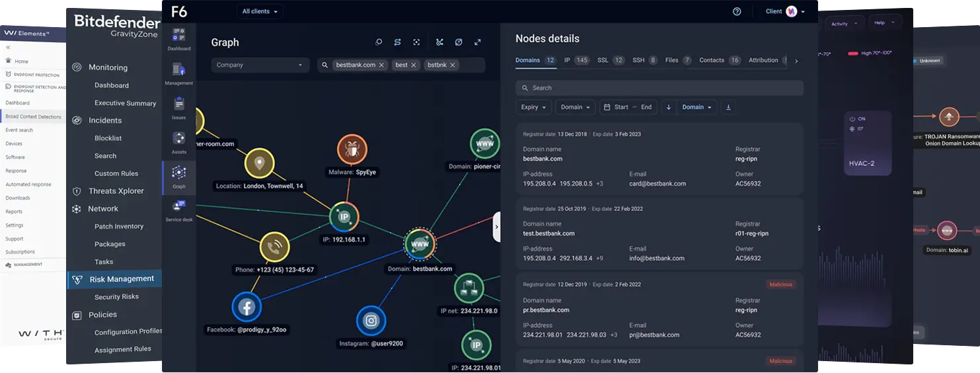Click the help question mark icon
The width and height of the screenshot is (980, 373).
click(x=737, y=12)
